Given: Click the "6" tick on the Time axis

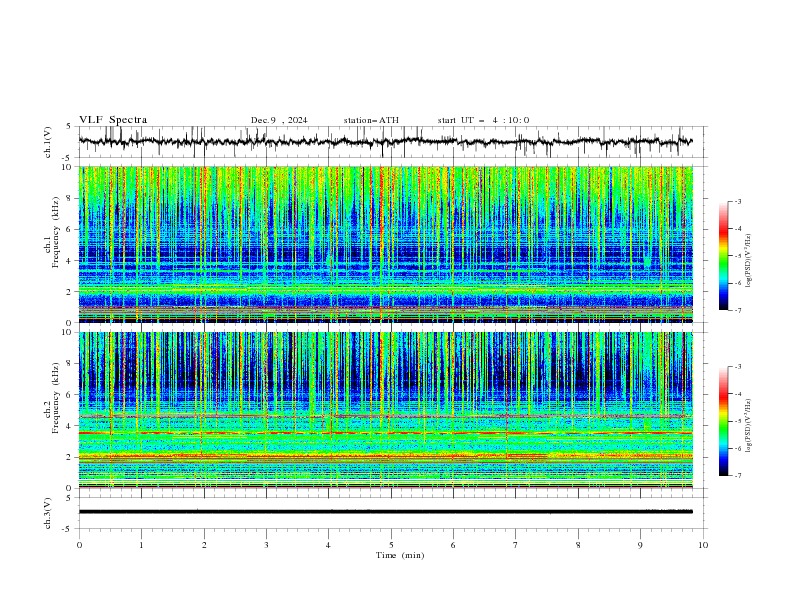Looking at the screenshot, I should pos(453,545).
